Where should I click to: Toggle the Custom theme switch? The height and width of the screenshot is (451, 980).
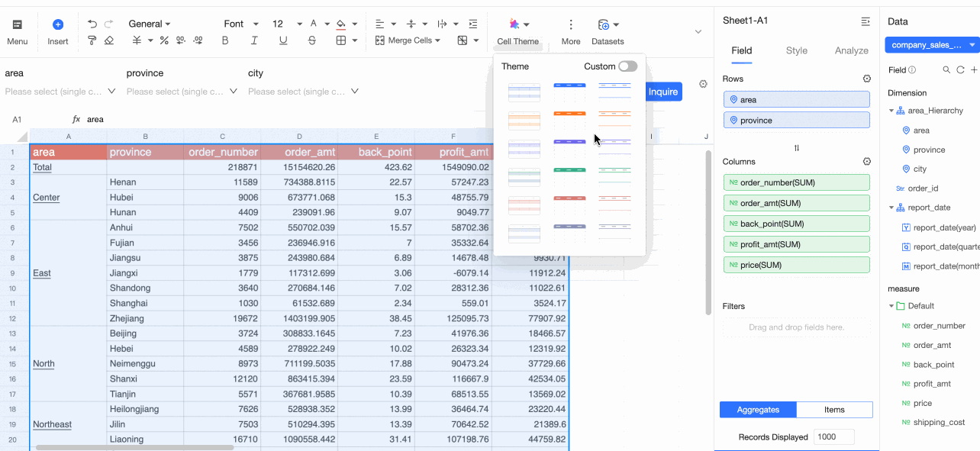tap(627, 66)
